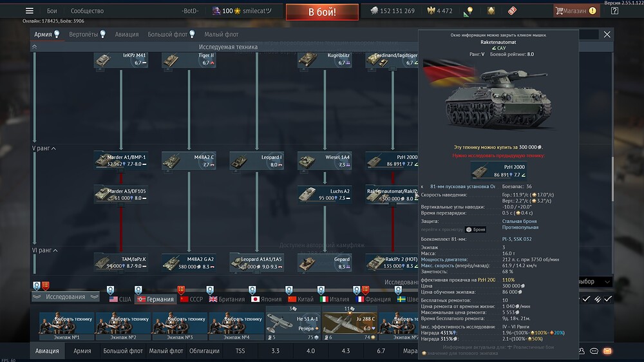644x362 pixels.
Task: Collapse the VI ранг section
Action: tap(55, 250)
